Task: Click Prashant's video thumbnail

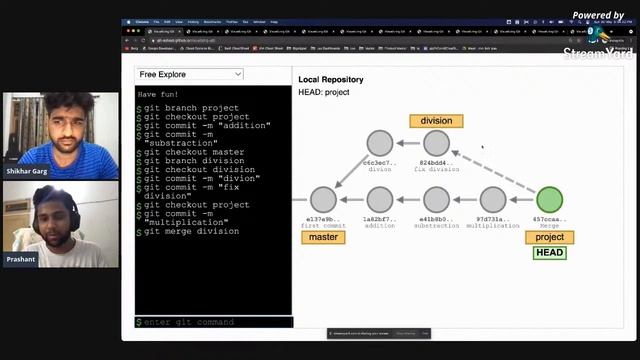Action: coord(61,224)
